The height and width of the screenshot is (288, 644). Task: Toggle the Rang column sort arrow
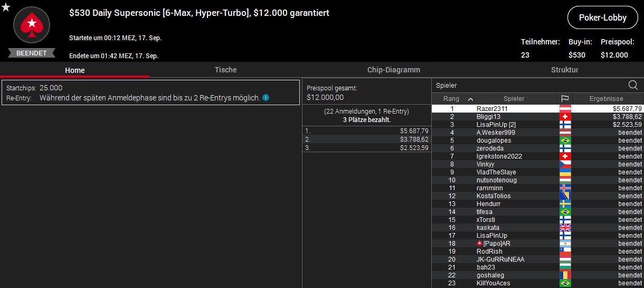pos(470,99)
